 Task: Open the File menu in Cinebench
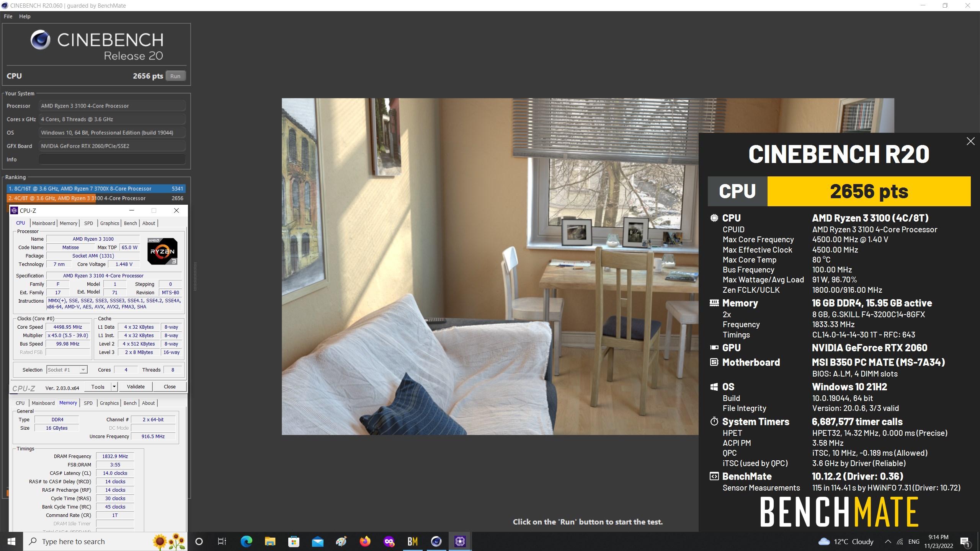coord(8,16)
